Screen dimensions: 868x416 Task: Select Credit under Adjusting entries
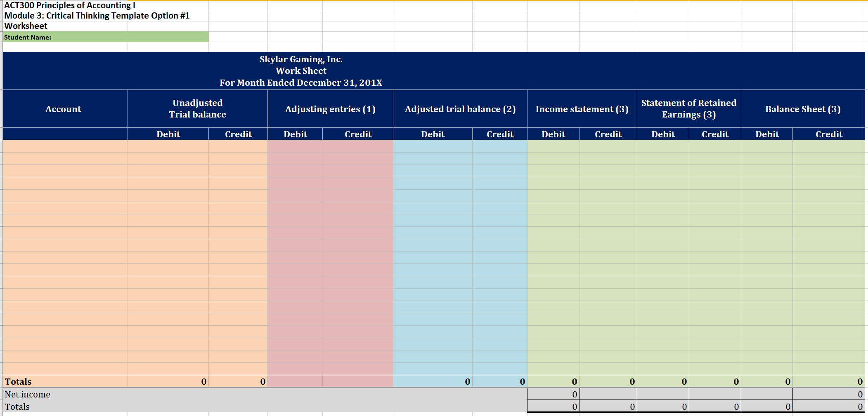(x=358, y=134)
